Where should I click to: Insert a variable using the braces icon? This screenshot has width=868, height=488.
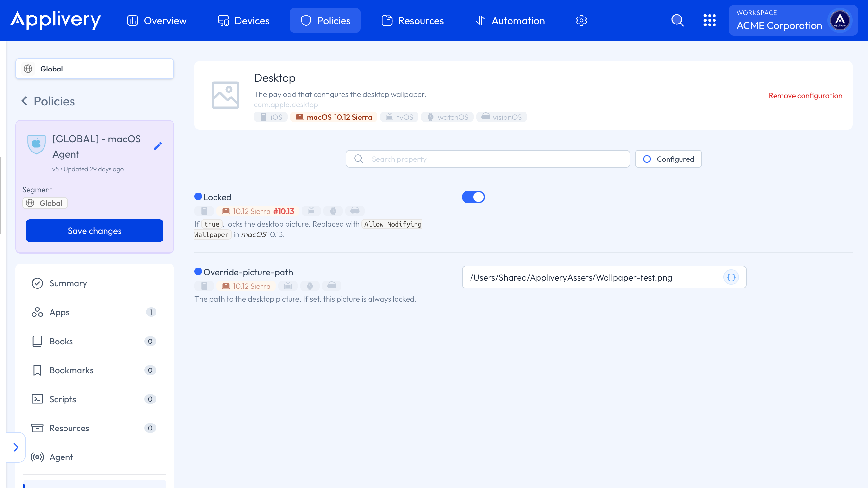(x=731, y=277)
